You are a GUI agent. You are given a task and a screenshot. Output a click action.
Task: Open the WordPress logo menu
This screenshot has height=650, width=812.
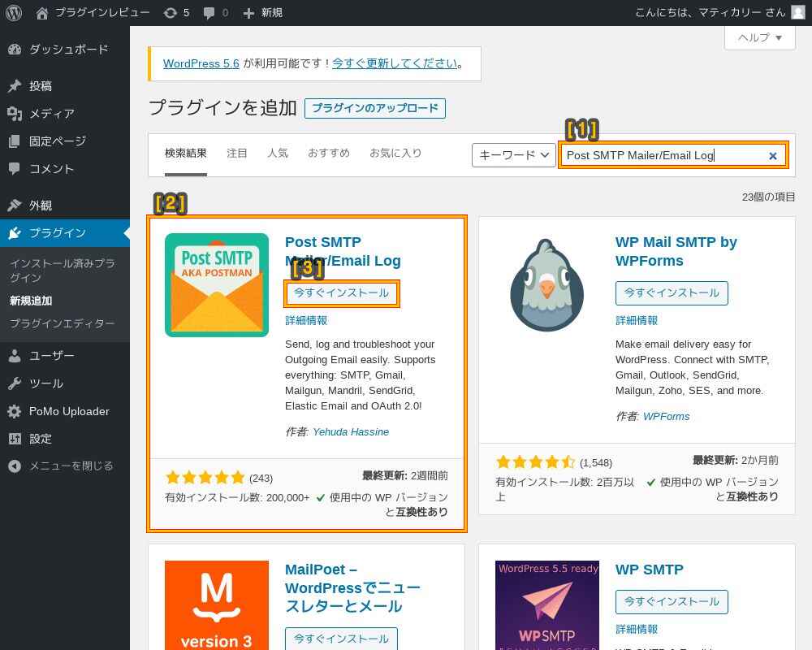click(x=14, y=12)
